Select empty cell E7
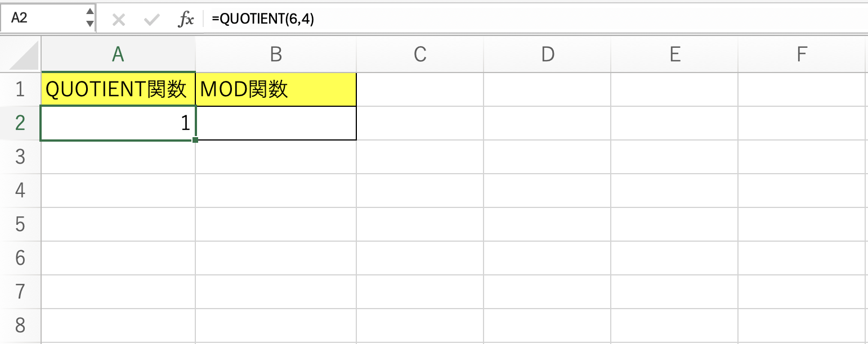This screenshot has height=344, width=868. pos(675,291)
